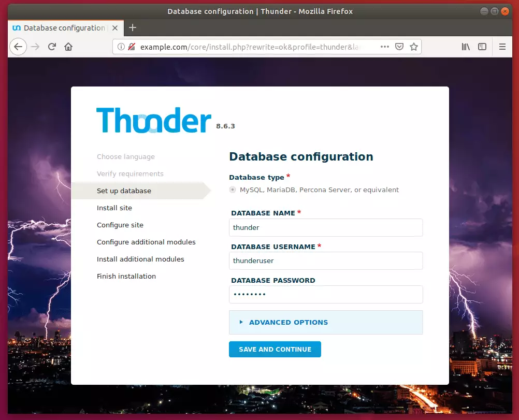Image resolution: width=519 pixels, height=420 pixels.
Task: Click the Install additional modules step
Action: pos(140,259)
